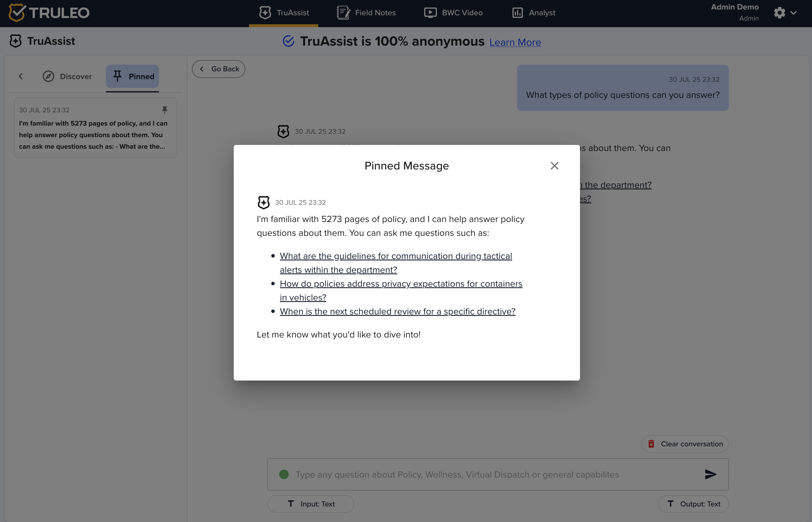This screenshot has height=522, width=812.
Task: Click the pin icon on the Pinned tab
Action: [117, 76]
